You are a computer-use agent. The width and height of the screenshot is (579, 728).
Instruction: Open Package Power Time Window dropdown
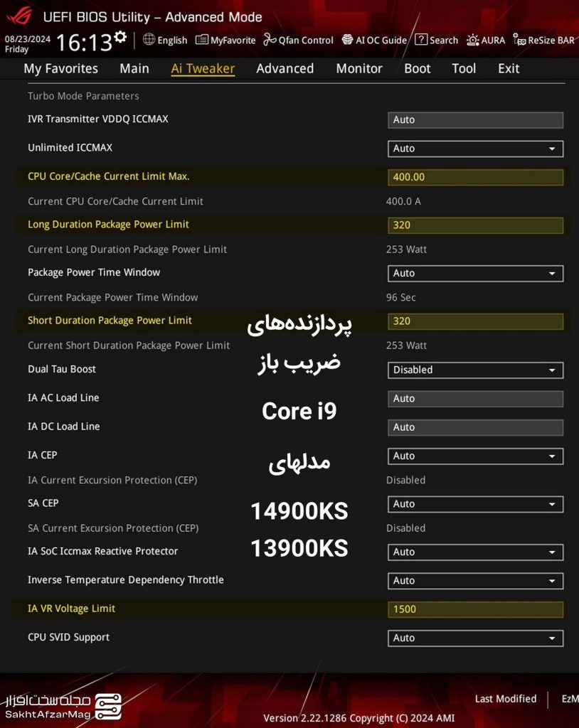click(x=475, y=274)
